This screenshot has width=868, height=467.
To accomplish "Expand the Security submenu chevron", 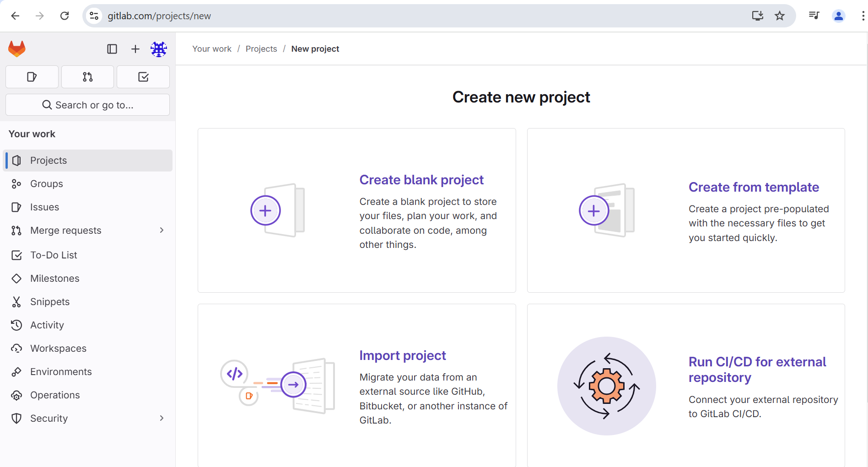I will (162, 418).
